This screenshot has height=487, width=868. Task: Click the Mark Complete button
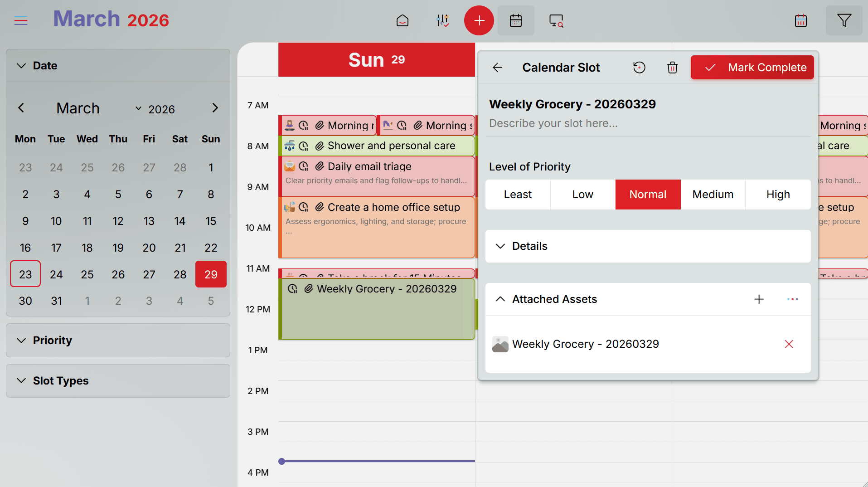point(752,67)
